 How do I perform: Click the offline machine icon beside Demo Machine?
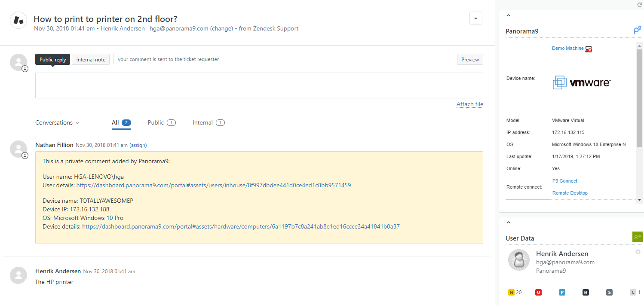[589, 49]
